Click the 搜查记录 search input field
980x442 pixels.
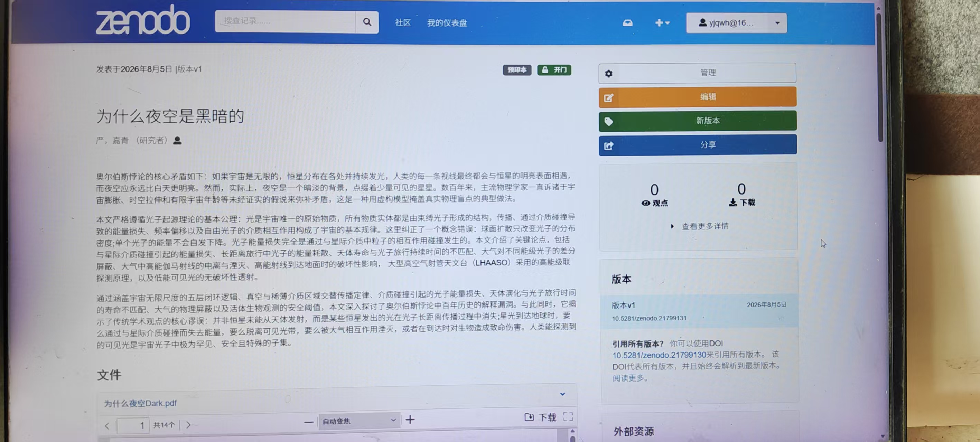coord(285,22)
